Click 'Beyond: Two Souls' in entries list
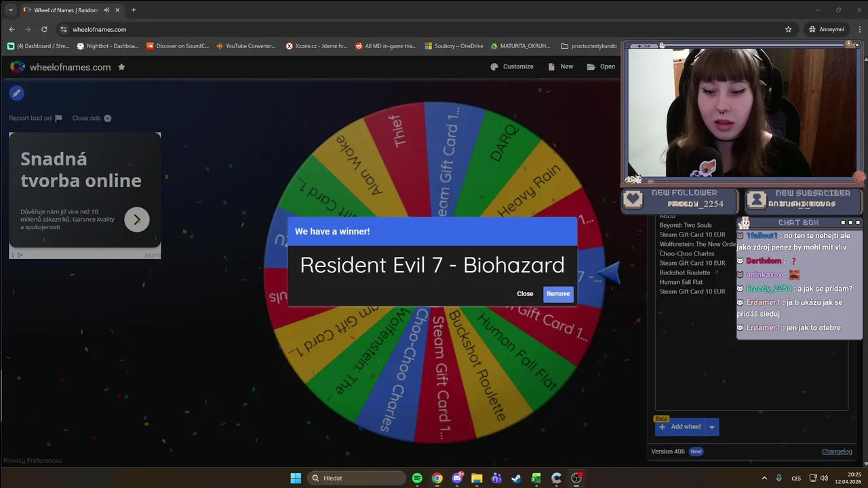The height and width of the screenshot is (488, 868). pyautogui.click(x=686, y=225)
